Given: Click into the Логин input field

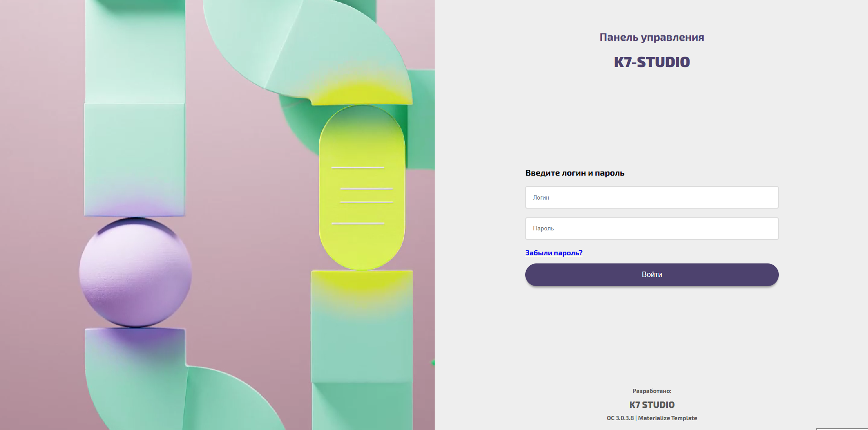Looking at the screenshot, I should [x=652, y=197].
